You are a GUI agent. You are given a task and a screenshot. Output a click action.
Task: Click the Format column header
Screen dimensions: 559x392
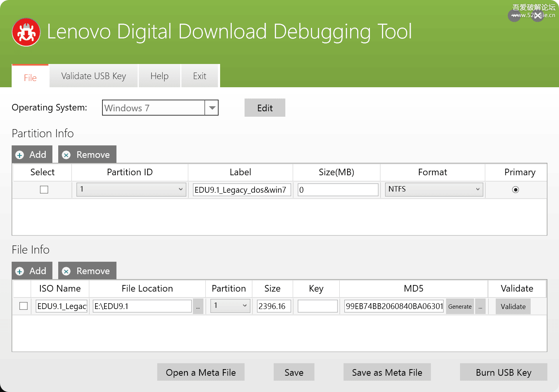click(x=432, y=172)
